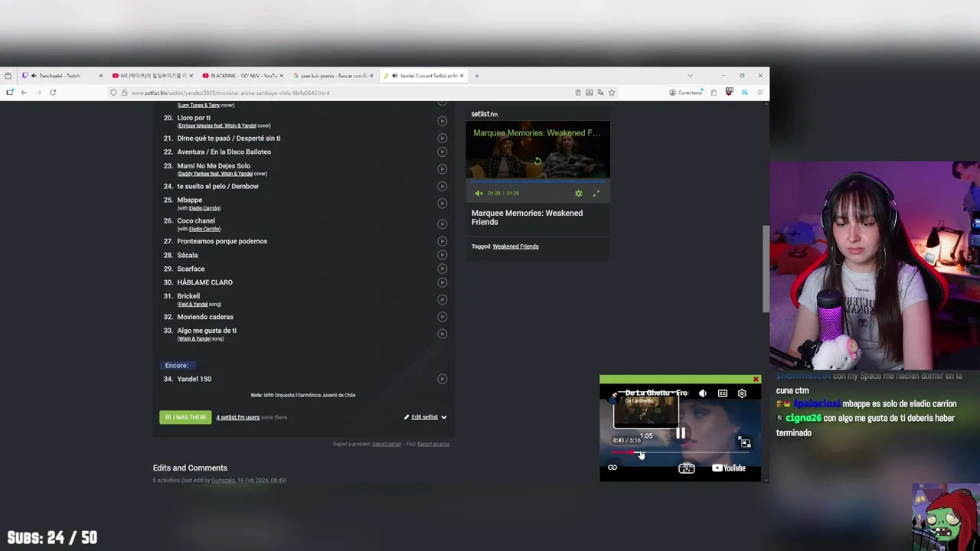The image size is (980, 551).
Task: Open Gunszalo user profile link
Action: click(x=222, y=481)
